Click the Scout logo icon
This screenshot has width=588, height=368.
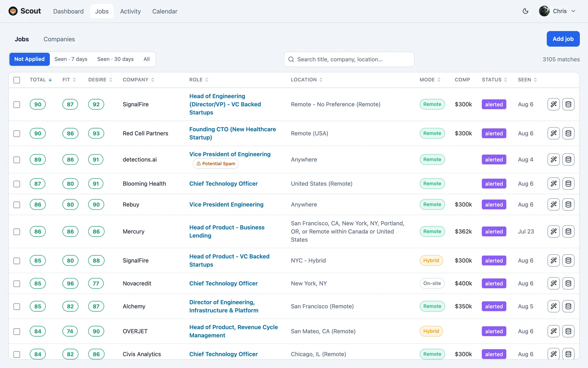point(13,11)
